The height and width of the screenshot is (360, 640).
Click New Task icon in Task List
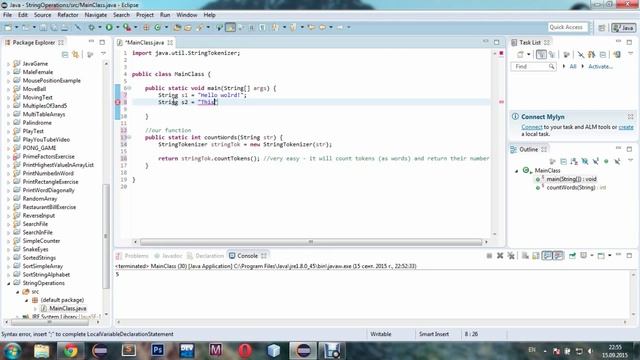[x=520, y=54]
